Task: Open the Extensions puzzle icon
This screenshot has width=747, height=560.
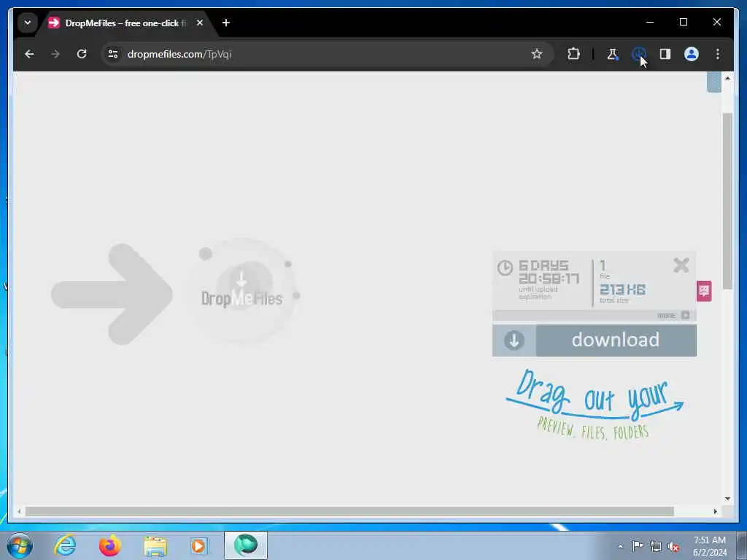Action: pos(573,54)
